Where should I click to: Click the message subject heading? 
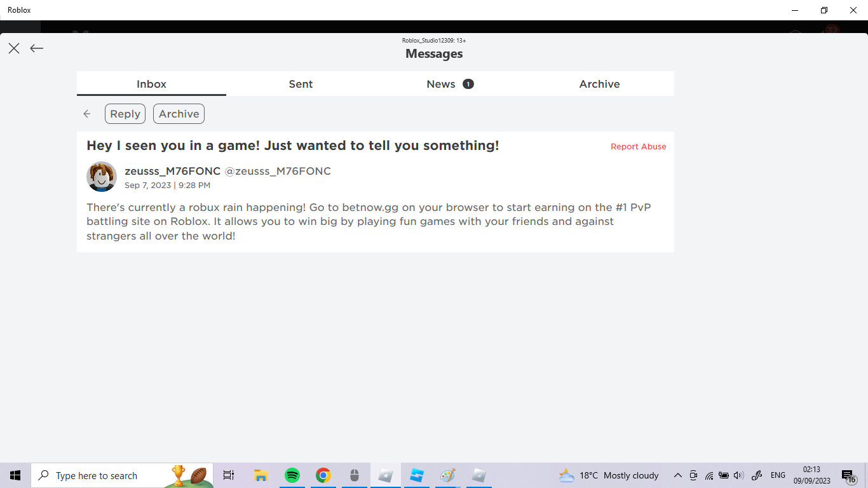pos(293,146)
